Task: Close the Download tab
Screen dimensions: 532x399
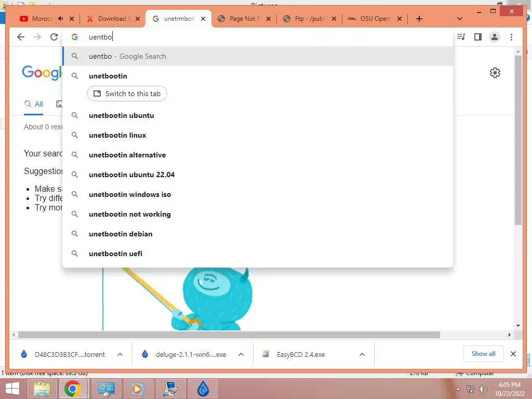Action: [x=137, y=19]
